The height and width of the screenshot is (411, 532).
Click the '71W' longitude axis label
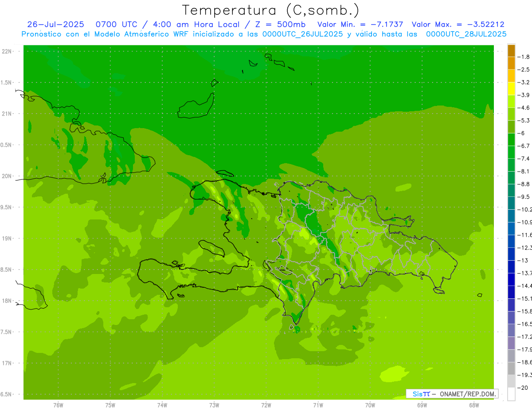coord(318,405)
